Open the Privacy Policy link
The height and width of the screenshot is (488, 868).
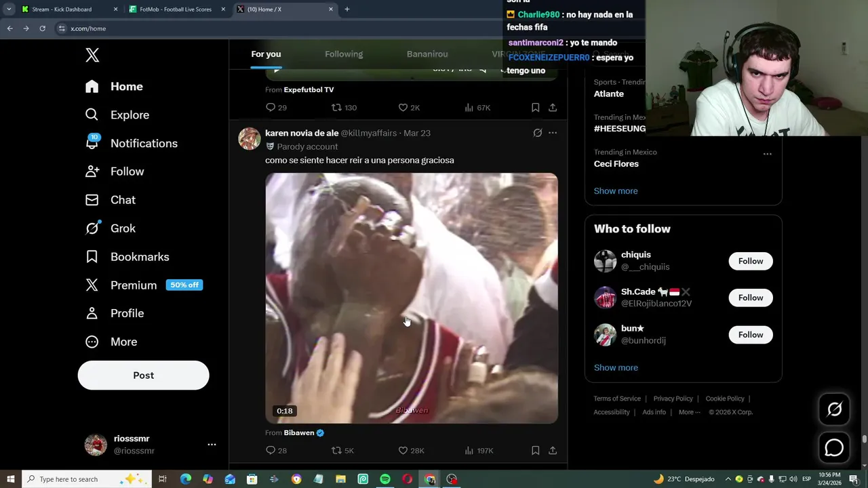tap(673, 399)
